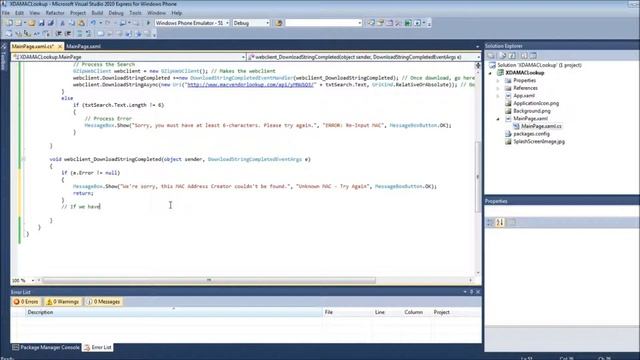This screenshot has height=360, width=640.
Task: Sort error list by Line column
Action: coord(387,312)
